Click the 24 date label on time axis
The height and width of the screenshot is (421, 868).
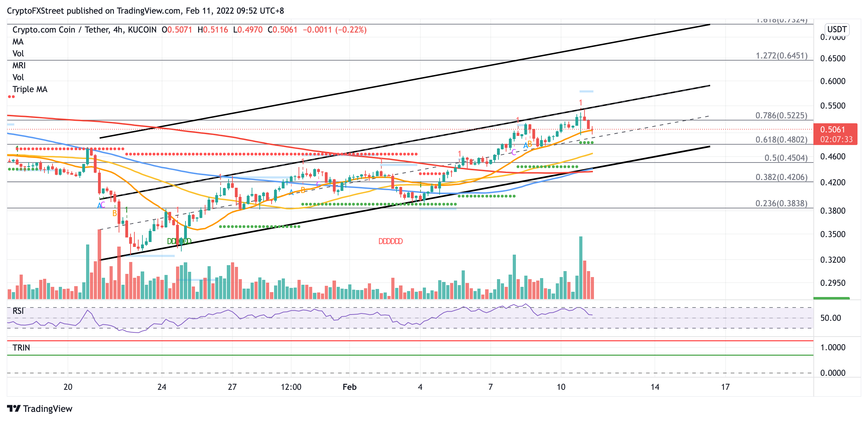click(162, 387)
